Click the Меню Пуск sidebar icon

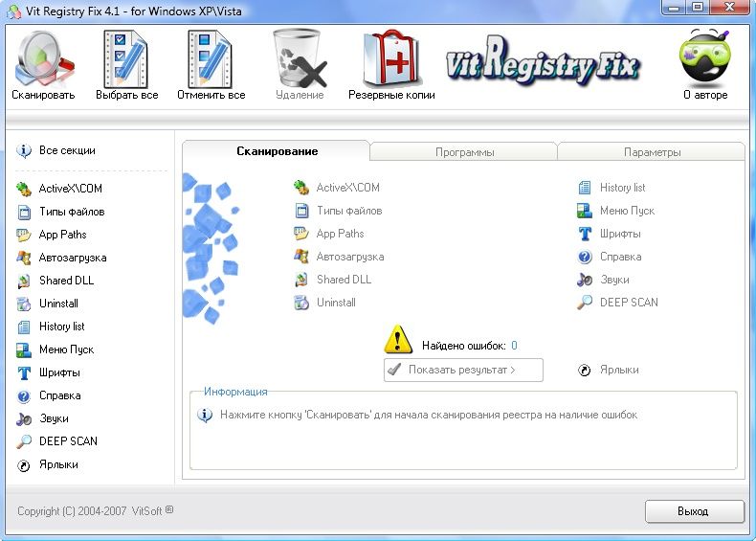coord(24,349)
